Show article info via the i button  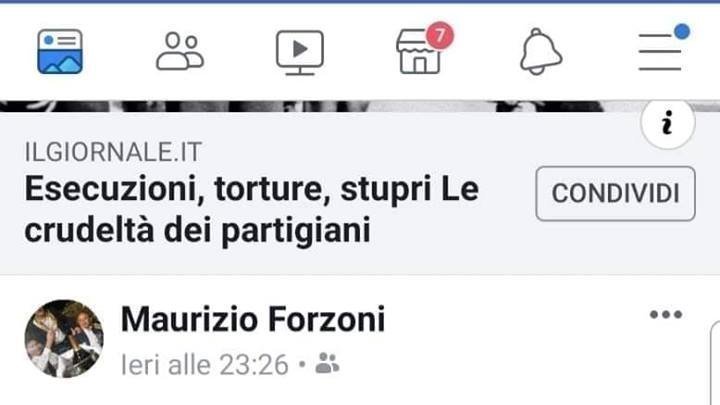[668, 123]
